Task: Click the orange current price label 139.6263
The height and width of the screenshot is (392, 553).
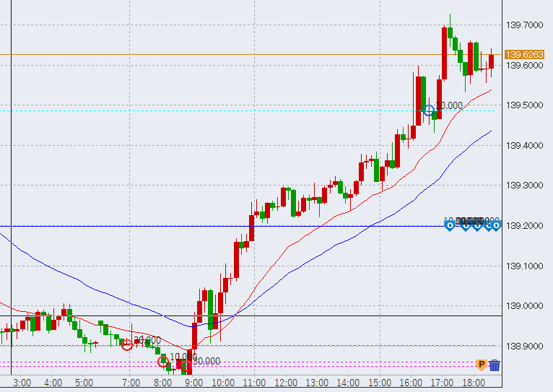Action: point(524,55)
